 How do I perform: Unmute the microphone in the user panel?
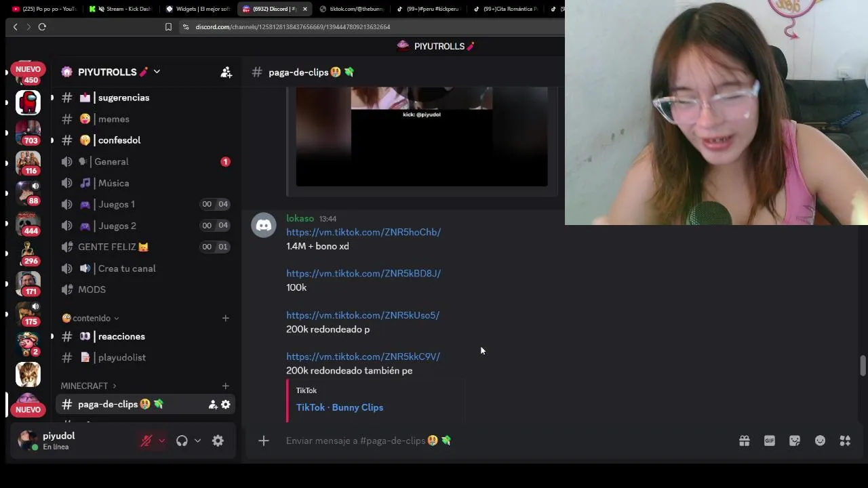coord(146,441)
